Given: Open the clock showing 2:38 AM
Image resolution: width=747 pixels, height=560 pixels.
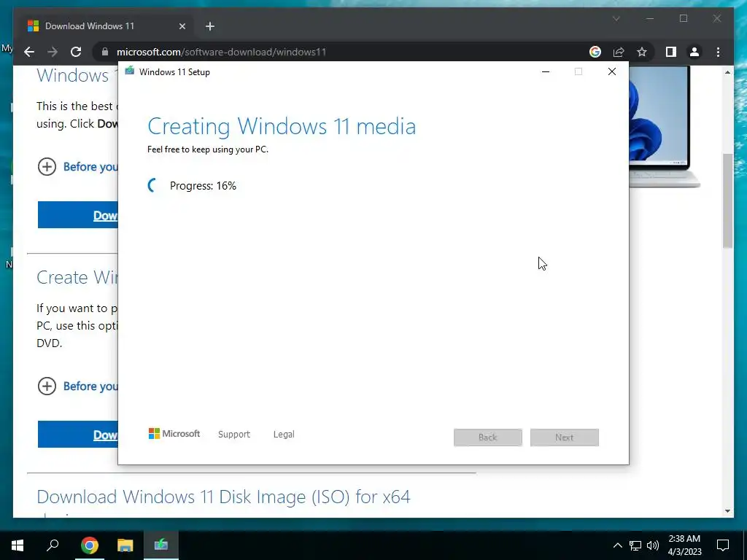Looking at the screenshot, I should click(x=684, y=545).
